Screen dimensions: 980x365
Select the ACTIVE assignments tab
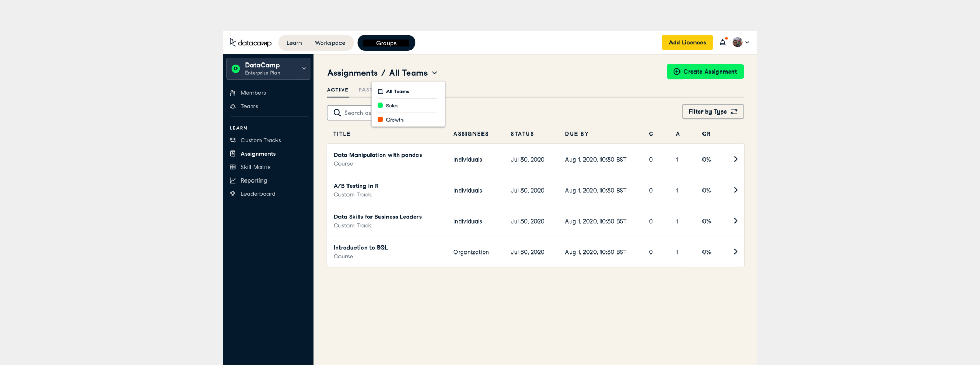[337, 90]
